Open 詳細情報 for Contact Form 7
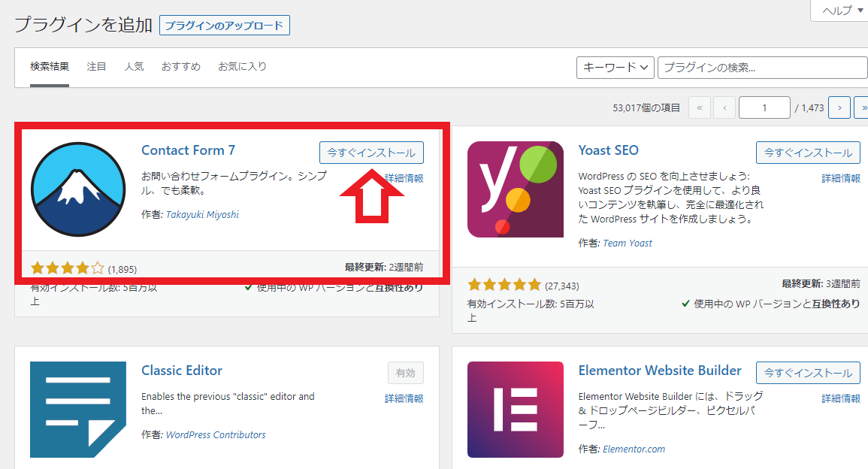This screenshot has width=868, height=469. click(x=406, y=178)
